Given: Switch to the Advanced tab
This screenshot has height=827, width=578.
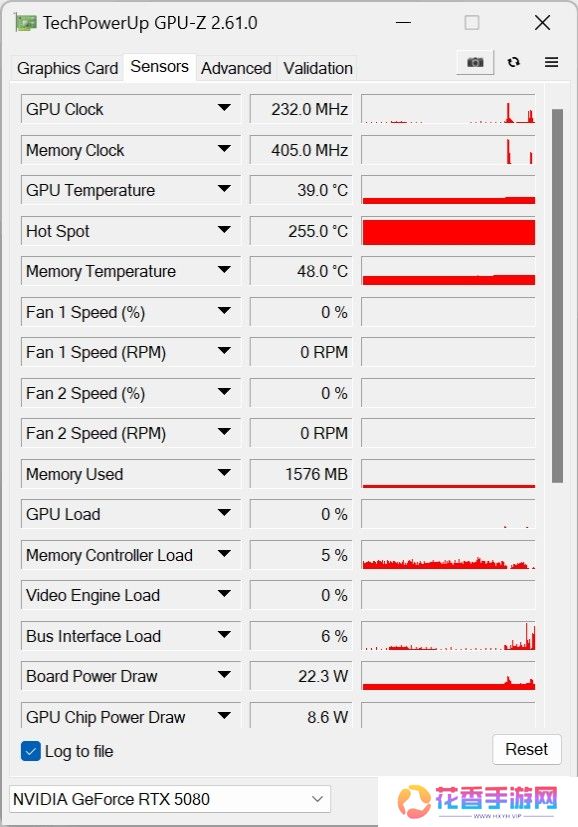Looking at the screenshot, I should point(236,68).
